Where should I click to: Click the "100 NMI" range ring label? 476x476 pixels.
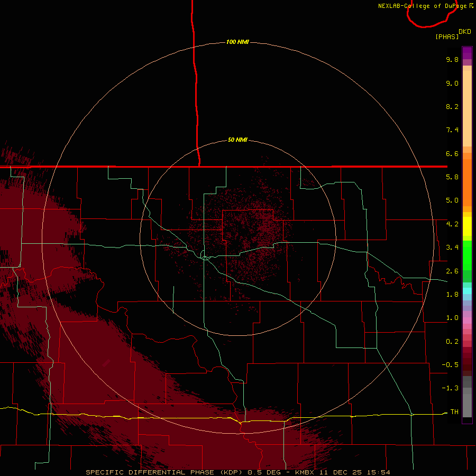(x=237, y=42)
